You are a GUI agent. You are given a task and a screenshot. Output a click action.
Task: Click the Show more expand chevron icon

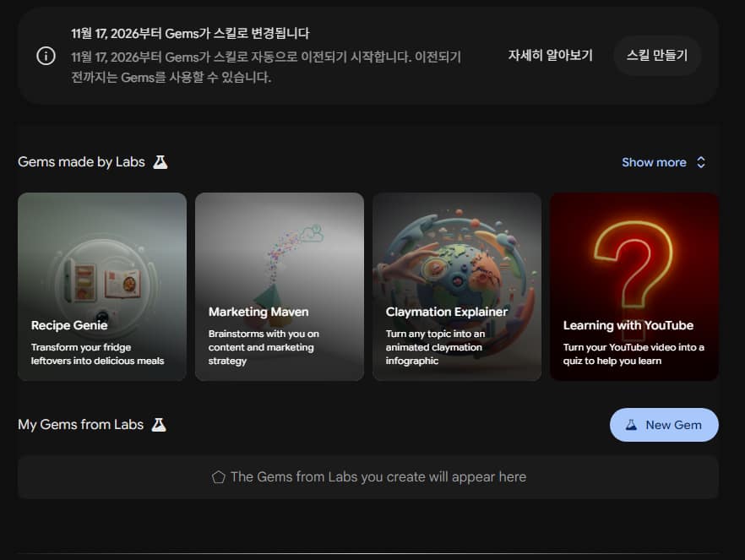point(701,162)
